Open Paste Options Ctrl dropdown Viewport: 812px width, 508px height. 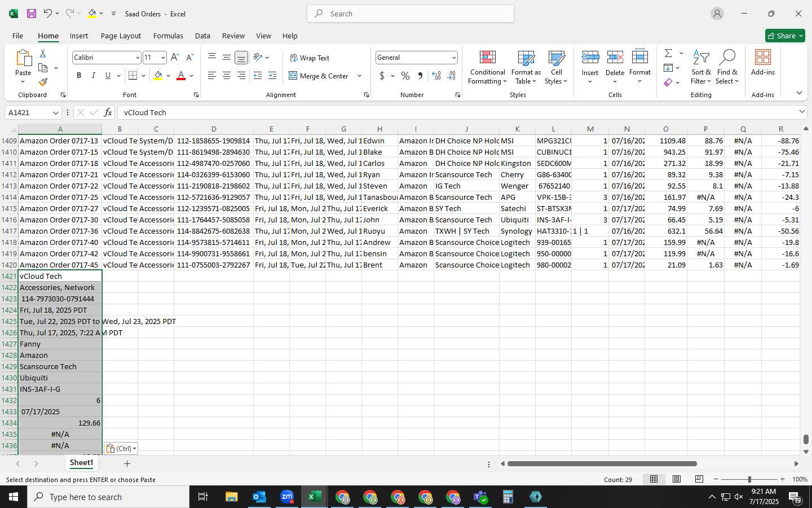point(121,449)
